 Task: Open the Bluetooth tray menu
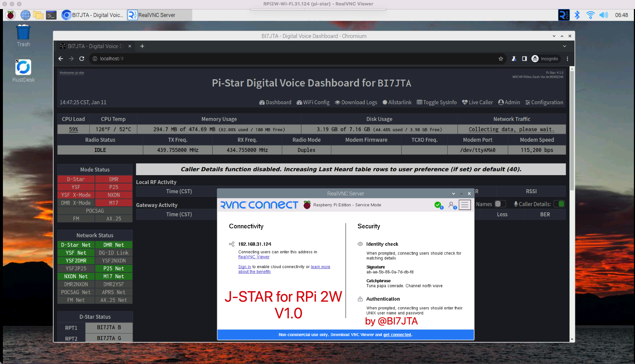click(x=577, y=15)
